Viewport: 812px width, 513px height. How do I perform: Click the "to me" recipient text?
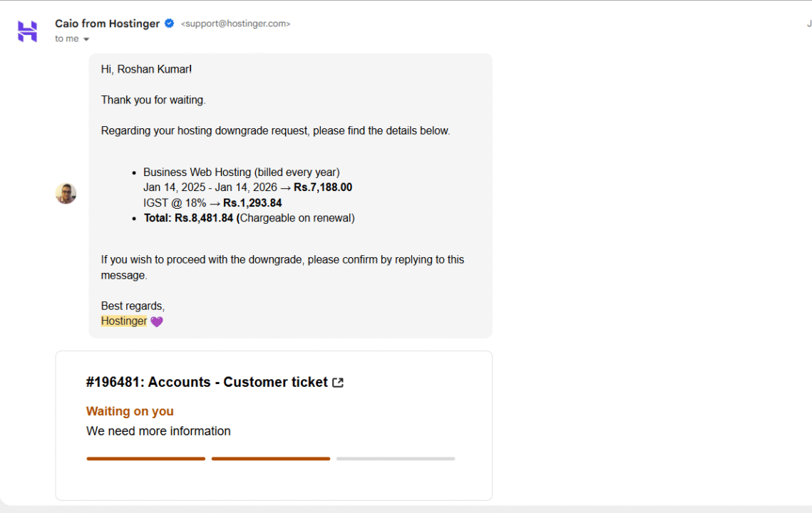(67, 39)
